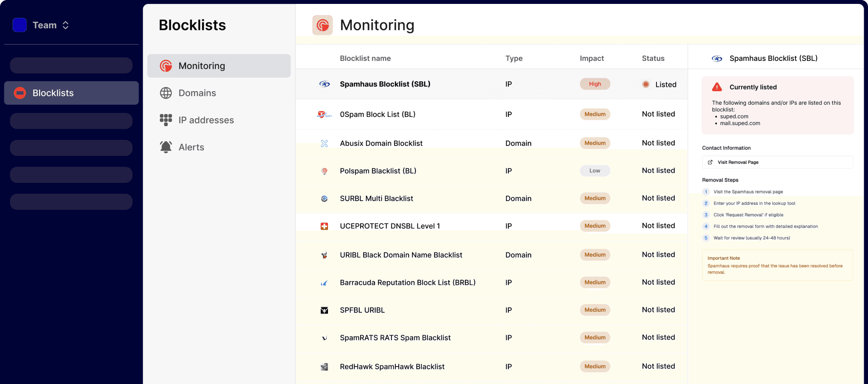Click the URIBL logo icon

[325, 255]
